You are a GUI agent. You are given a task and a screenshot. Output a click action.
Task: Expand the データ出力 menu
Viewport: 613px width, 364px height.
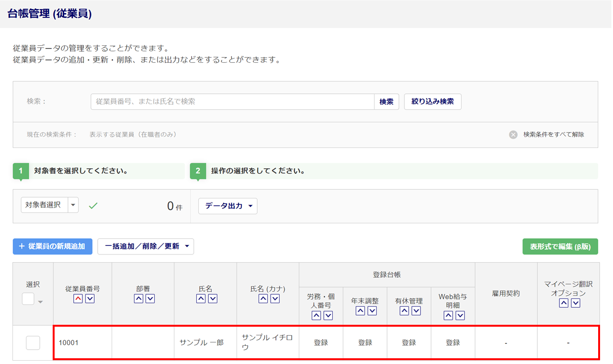click(227, 206)
